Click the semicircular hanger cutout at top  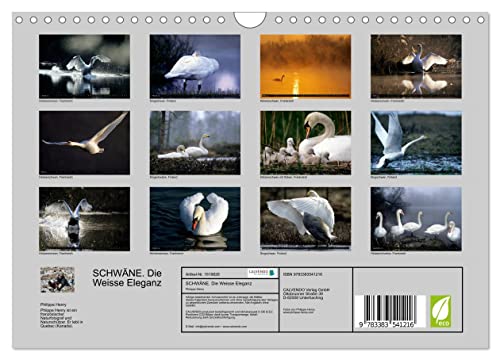coord(250,19)
